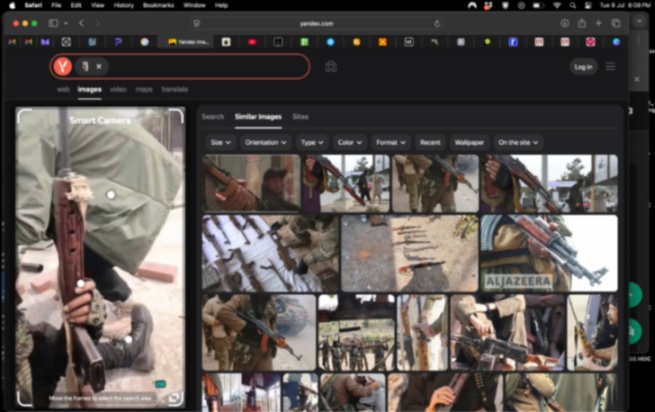Open the History menu

tap(124, 5)
